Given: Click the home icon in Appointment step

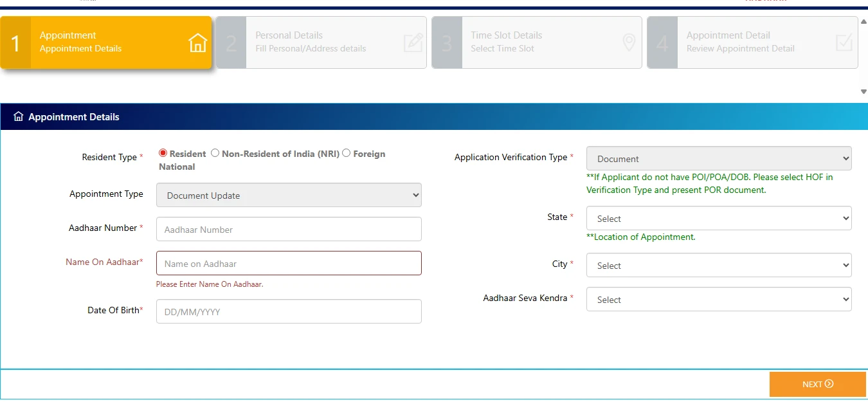Looking at the screenshot, I should click(198, 42).
